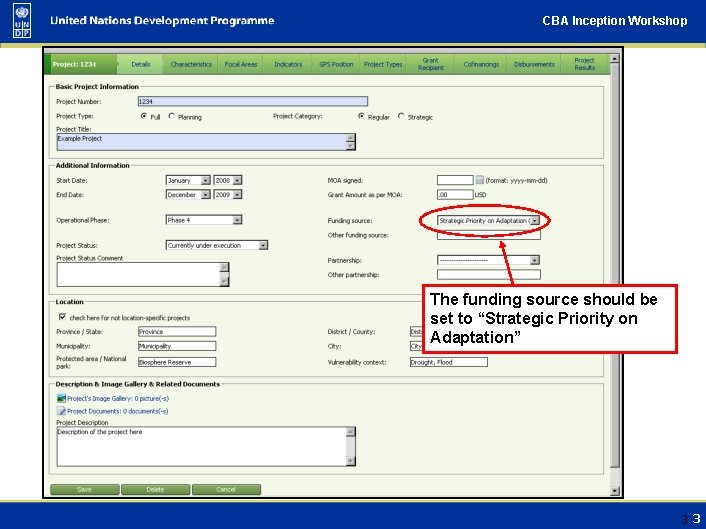Open the Partnership dropdown
706x529 pixels.
coord(534,260)
